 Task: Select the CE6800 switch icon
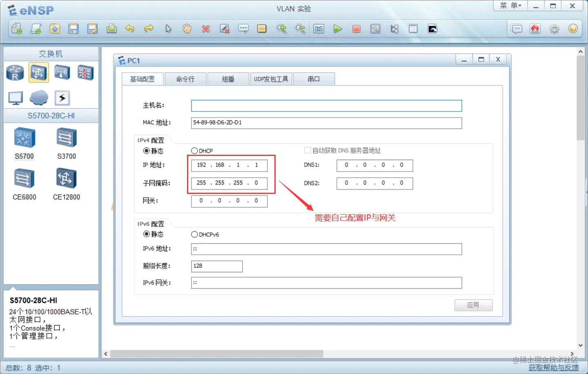click(x=24, y=178)
